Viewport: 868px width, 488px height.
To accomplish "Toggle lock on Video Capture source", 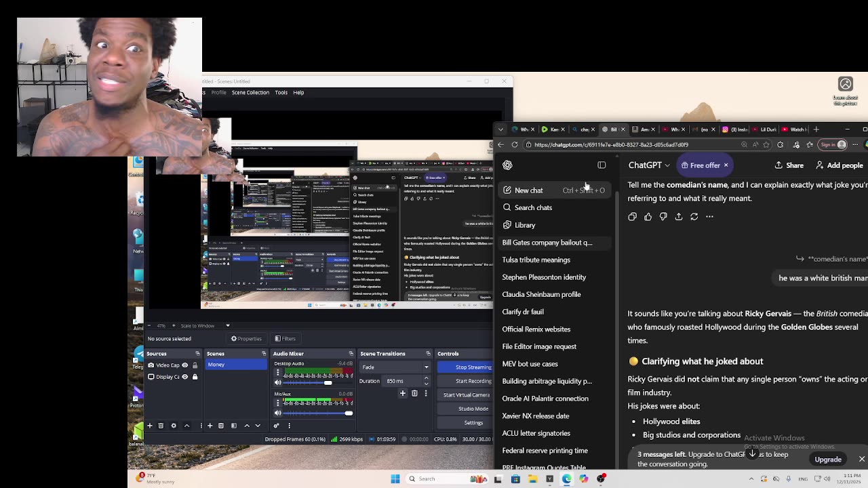I will 195,365.
